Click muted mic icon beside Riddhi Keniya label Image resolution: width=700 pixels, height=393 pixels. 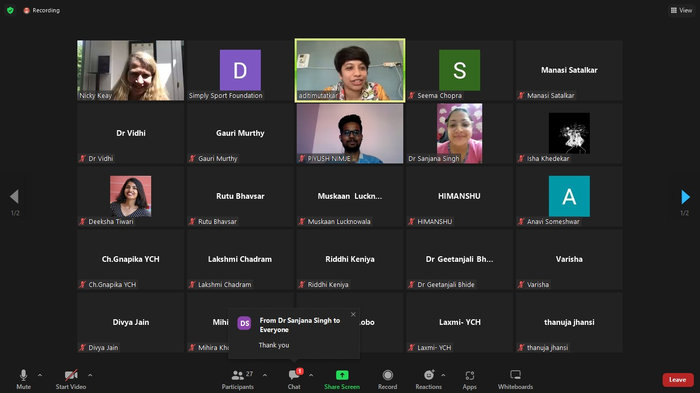tap(302, 284)
